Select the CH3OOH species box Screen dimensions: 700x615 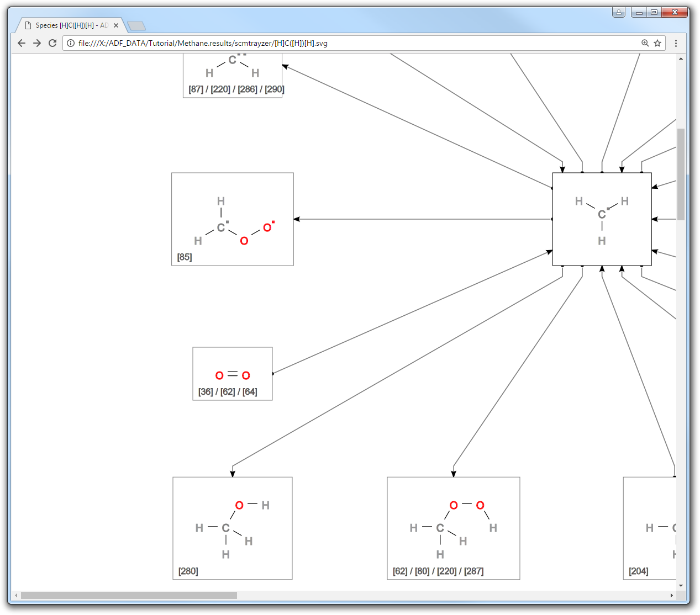click(x=454, y=528)
